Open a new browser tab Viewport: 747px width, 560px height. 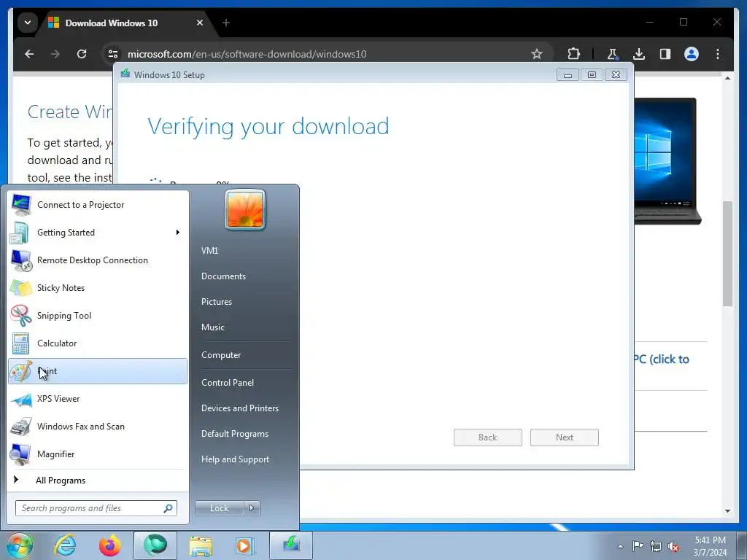click(226, 23)
